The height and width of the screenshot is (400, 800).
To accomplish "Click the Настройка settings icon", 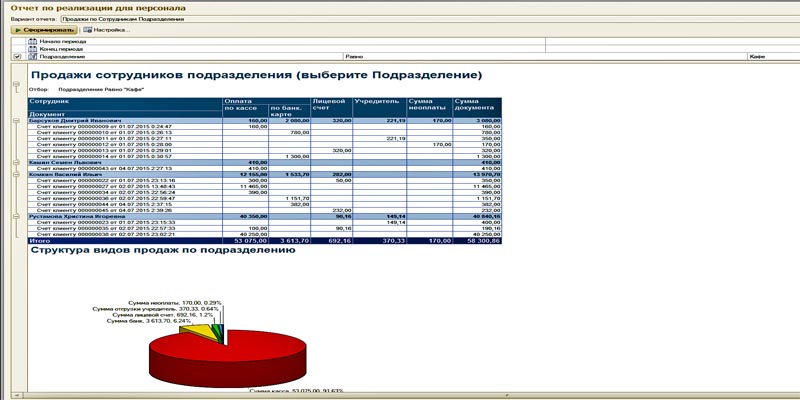I will coord(88,30).
